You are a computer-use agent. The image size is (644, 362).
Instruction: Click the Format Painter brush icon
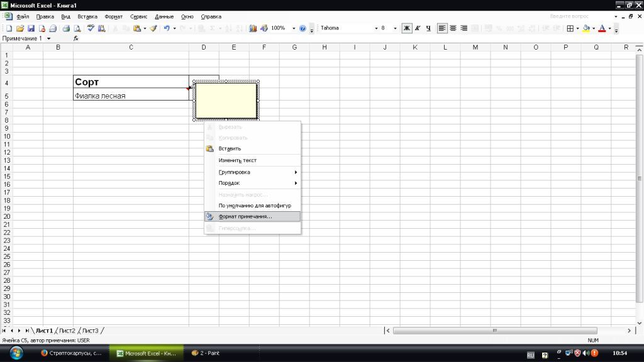click(x=153, y=28)
